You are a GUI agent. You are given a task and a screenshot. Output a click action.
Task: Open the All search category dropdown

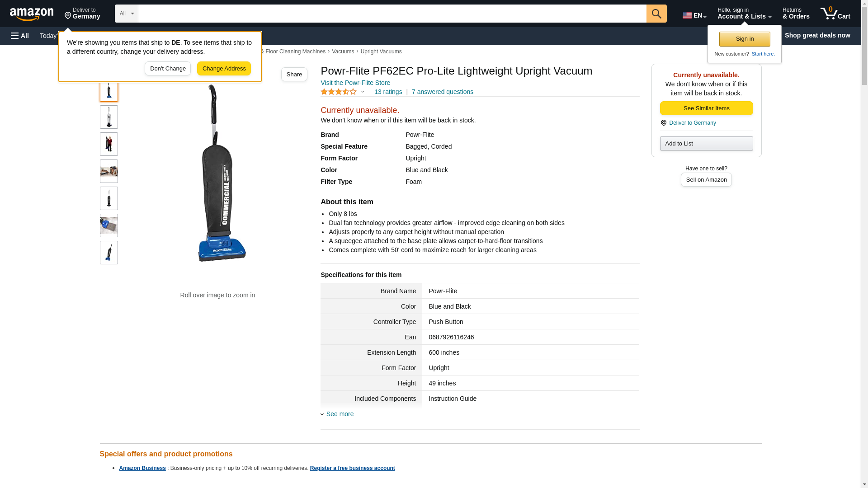click(126, 14)
